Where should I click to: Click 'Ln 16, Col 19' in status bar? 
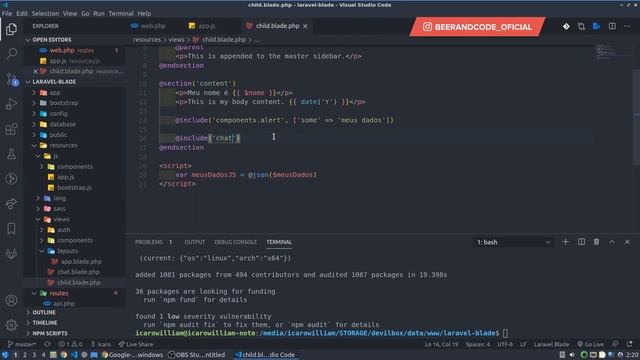pyautogui.click(x=441, y=344)
